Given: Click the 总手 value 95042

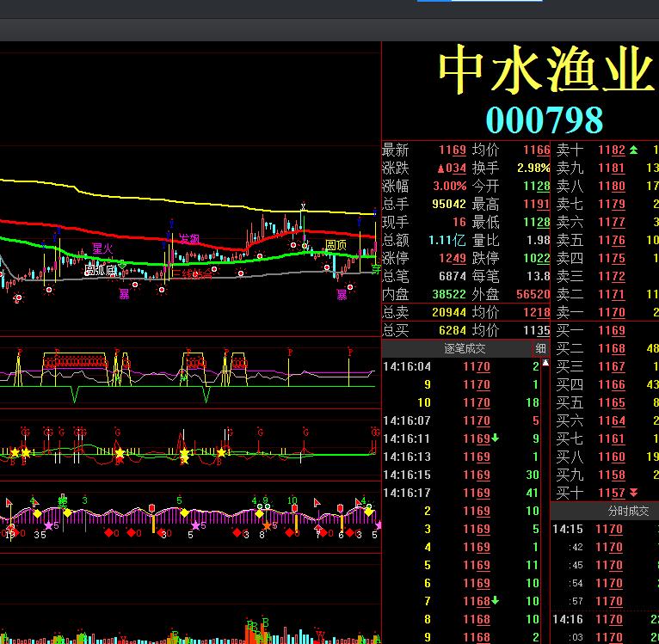Looking at the screenshot, I should [449, 204].
